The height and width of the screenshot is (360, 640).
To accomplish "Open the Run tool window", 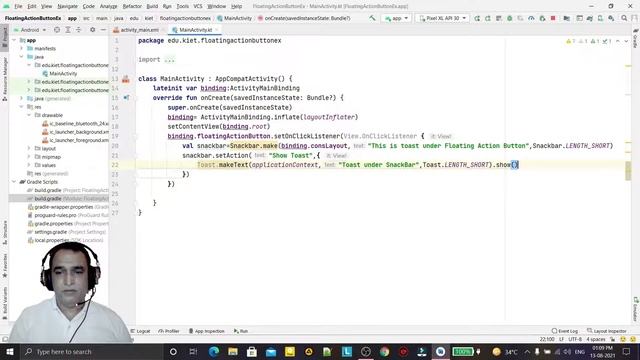I will [241, 331].
